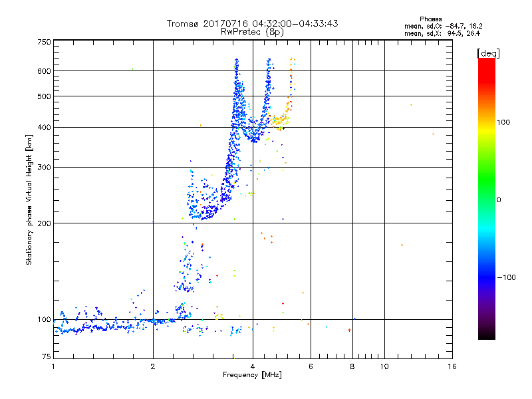Click the x-axis tick label '16'
The width and height of the screenshot is (532, 399).
pos(452,366)
